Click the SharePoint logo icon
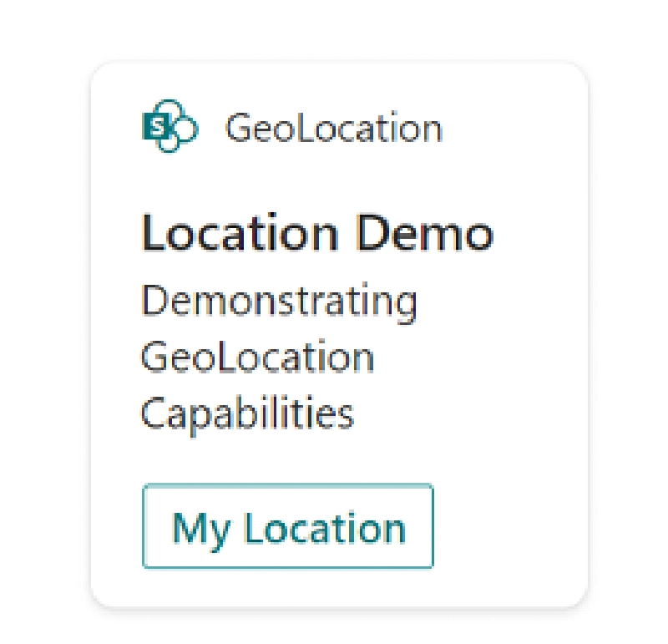The image size is (668, 644). tap(170, 127)
